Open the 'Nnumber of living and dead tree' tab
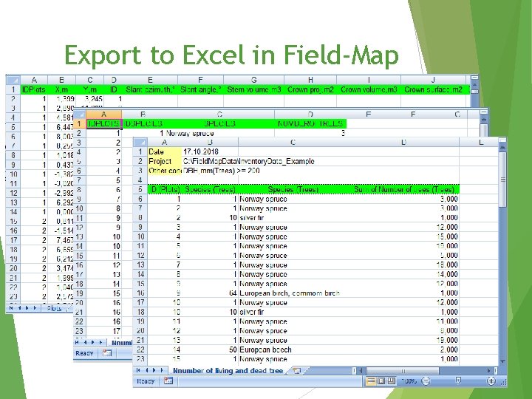 click(x=228, y=371)
